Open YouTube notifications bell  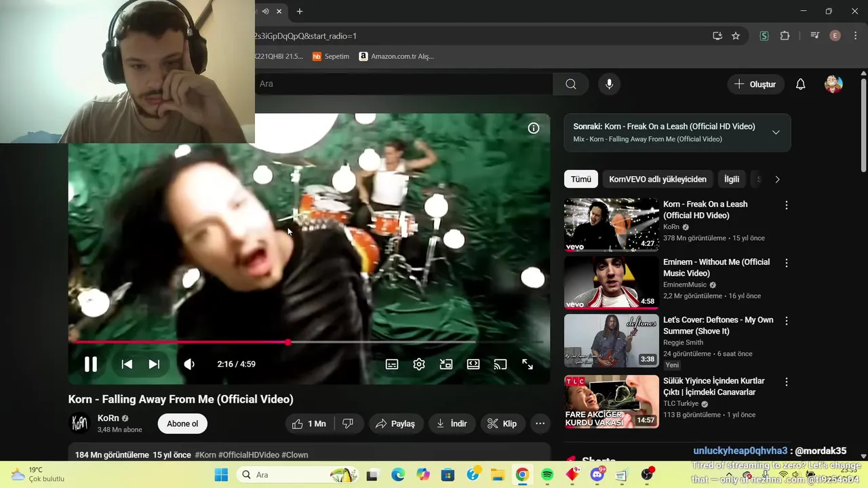[x=801, y=84]
